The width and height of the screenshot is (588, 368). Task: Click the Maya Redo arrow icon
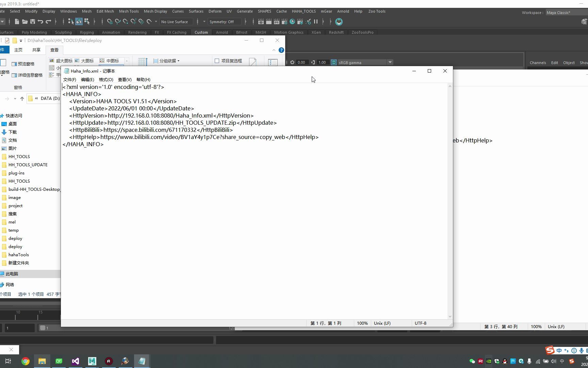pos(48,21)
